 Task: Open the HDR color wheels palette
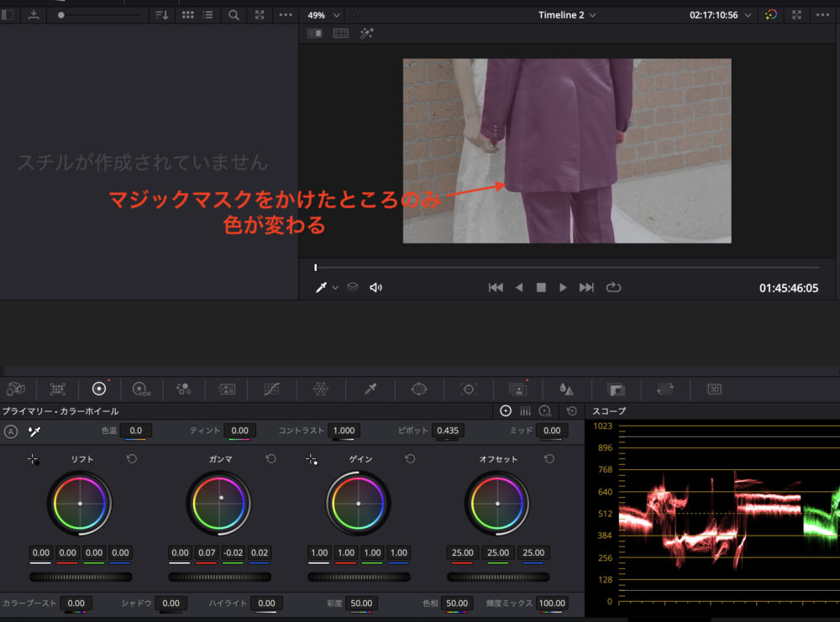coord(140,389)
